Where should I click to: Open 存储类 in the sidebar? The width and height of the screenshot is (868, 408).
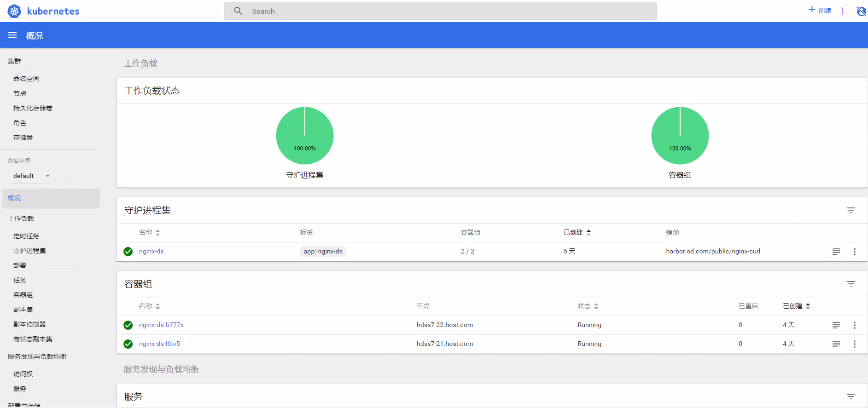point(23,138)
